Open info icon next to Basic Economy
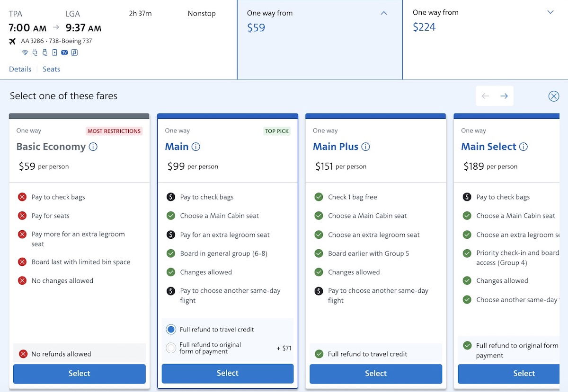 pyautogui.click(x=93, y=147)
